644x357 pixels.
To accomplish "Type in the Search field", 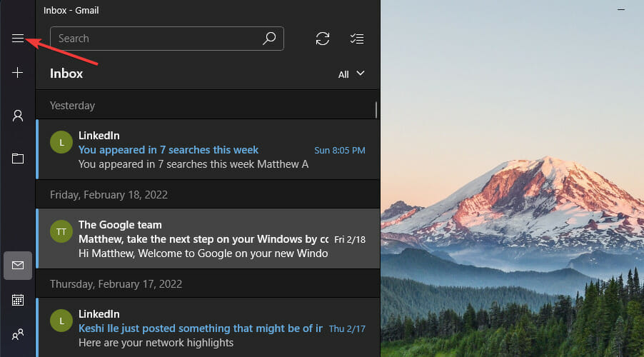I will 157,39.
